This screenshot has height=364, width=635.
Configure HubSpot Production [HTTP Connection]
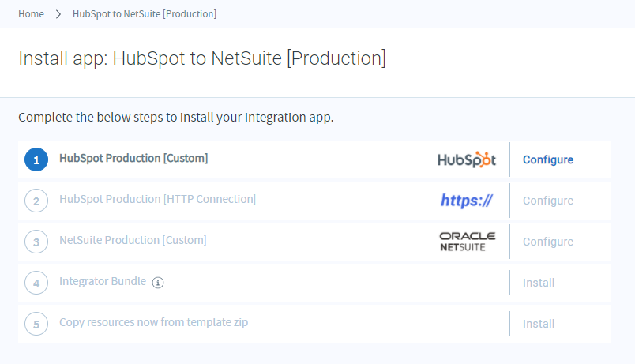pyautogui.click(x=548, y=201)
